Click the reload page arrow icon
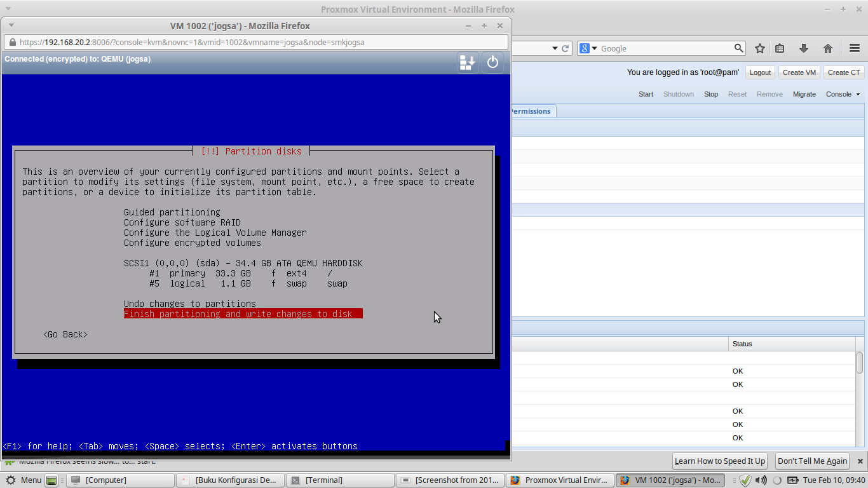This screenshot has height=488, width=868. (565, 48)
